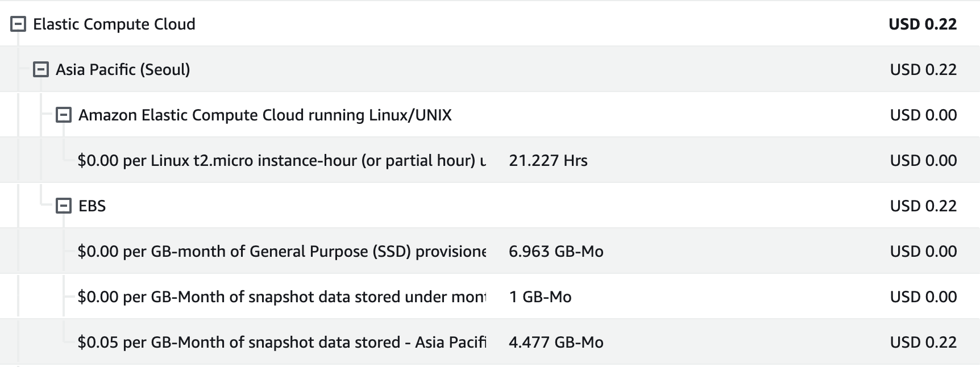Select the $0.00 snapshot data stored line
980x367 pixels.
pyautogui.click(x=281, y=297)
